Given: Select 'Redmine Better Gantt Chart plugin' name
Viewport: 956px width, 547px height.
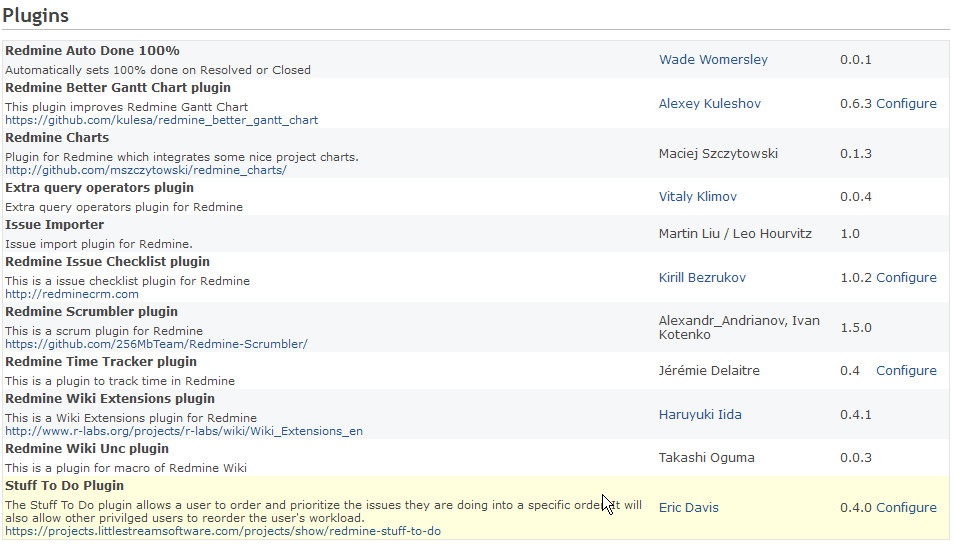Looking at the screenshot, I should coord(118,88).
